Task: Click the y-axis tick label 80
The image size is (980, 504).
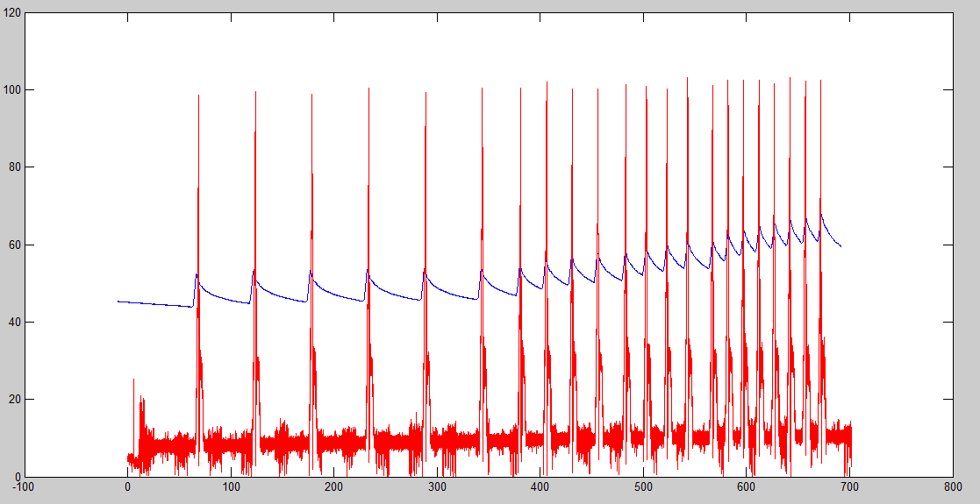Action: [x=13, y=167]
